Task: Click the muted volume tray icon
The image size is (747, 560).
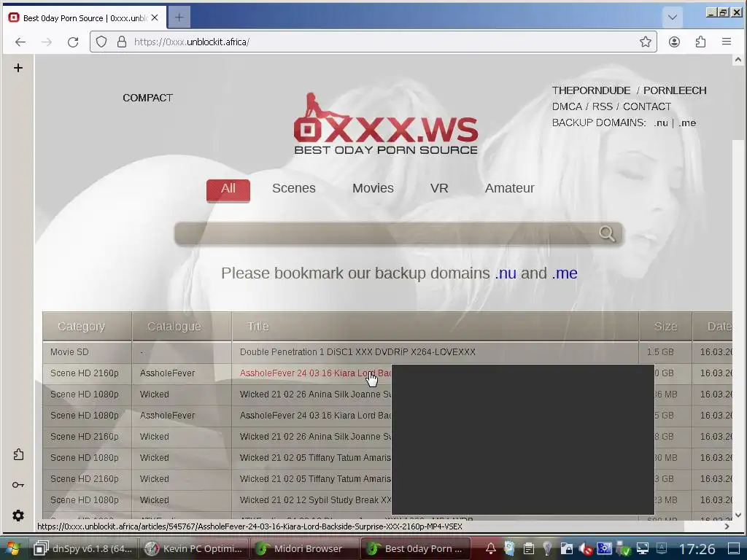Action: click(x=586, y=548)
